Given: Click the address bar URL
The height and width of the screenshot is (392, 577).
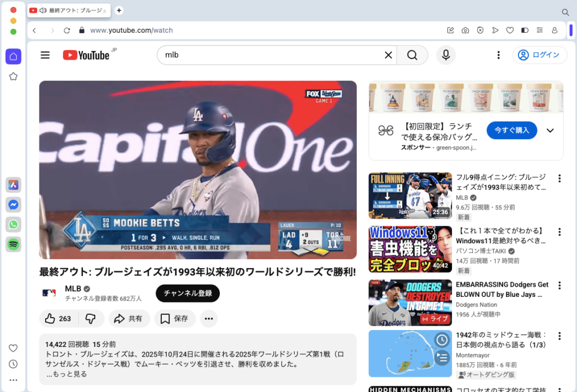Looking at the screenshot, I should click(x=131, y=30).
